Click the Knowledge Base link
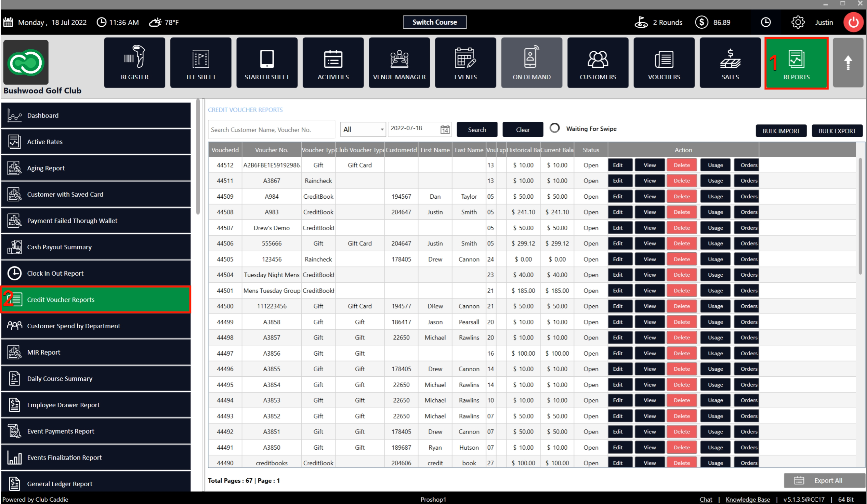 pyautogui.click(x=748, y=499)
